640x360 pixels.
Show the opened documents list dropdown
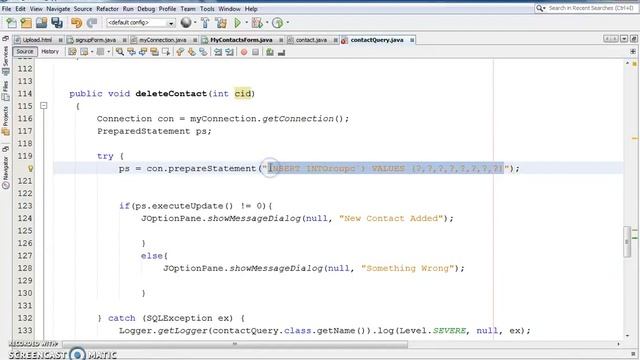624,39
